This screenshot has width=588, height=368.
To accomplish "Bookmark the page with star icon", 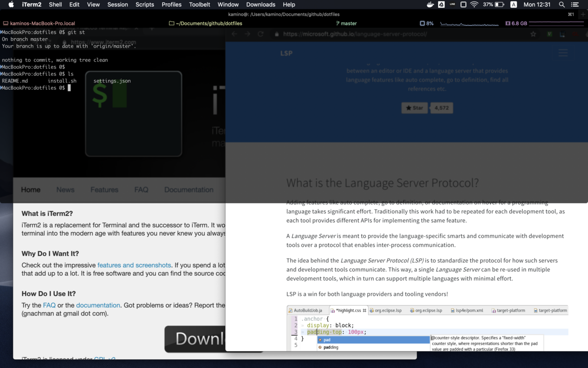I will point(533,34).
